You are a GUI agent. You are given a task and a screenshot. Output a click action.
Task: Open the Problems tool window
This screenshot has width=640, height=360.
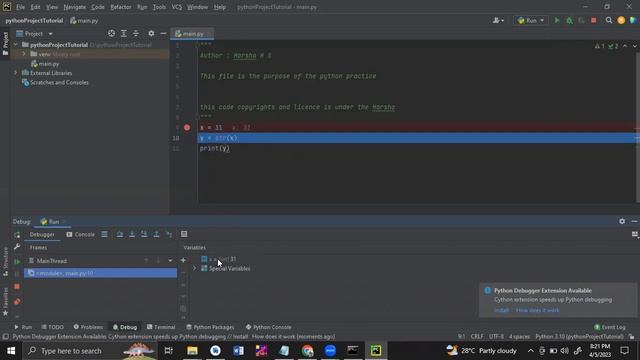point(88,327)
